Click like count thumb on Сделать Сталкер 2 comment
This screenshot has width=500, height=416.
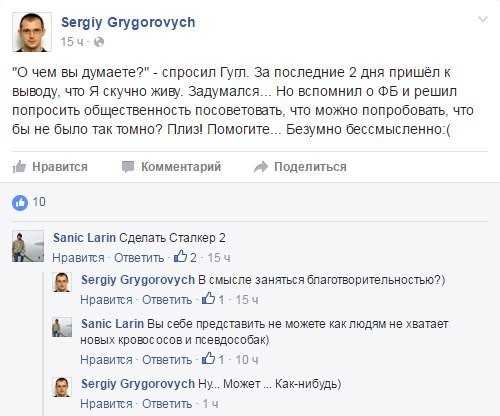click(x=180, y=257)
